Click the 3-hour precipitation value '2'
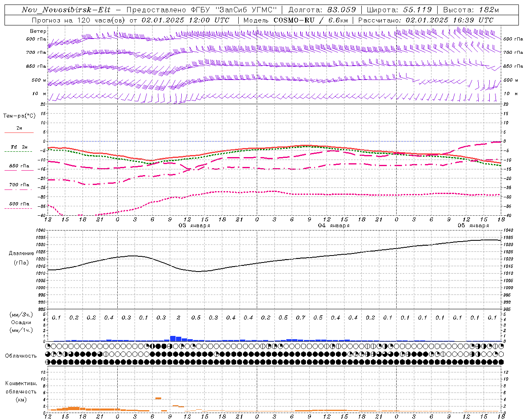 click(x=178, y=318)
